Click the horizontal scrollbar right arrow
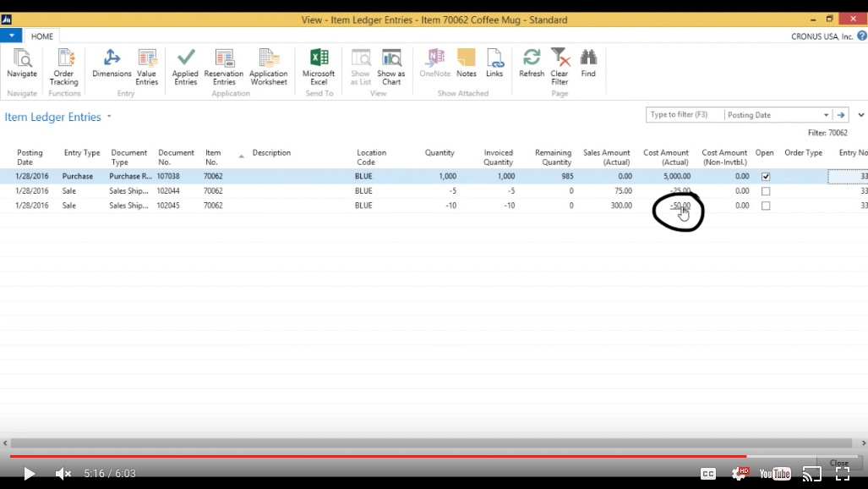Viewport: 868px width, 489px height. [x=863, y=443]
